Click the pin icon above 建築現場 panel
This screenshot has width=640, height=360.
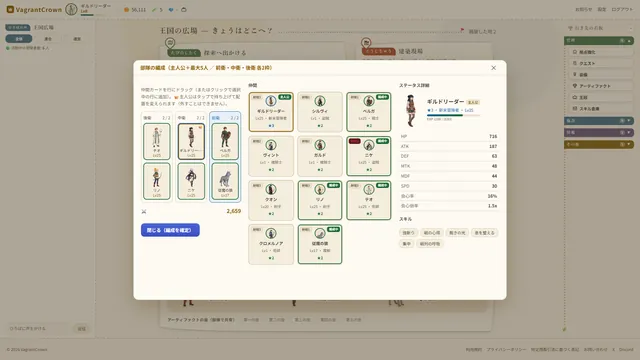pyautogui.click(x=366, y=42)
